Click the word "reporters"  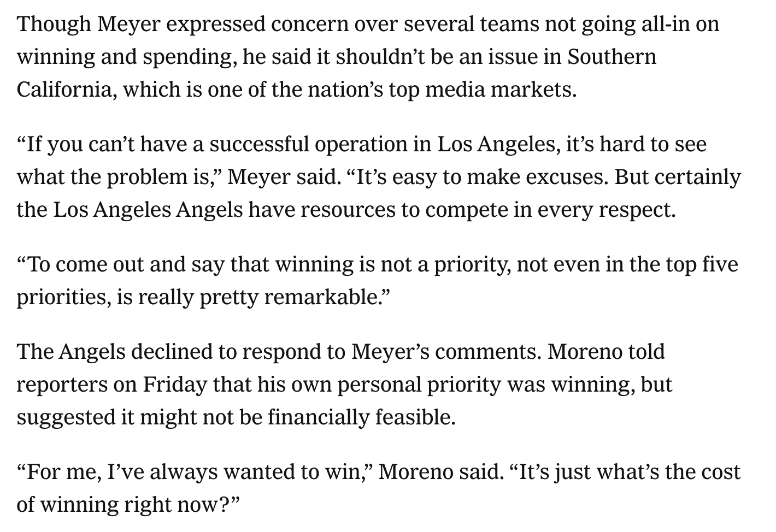[62, 385]
